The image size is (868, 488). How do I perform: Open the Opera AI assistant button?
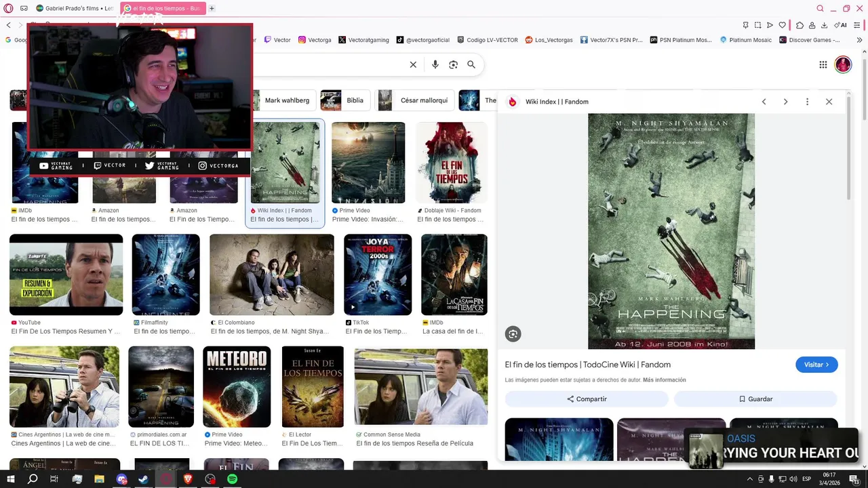tap(841, 25)
